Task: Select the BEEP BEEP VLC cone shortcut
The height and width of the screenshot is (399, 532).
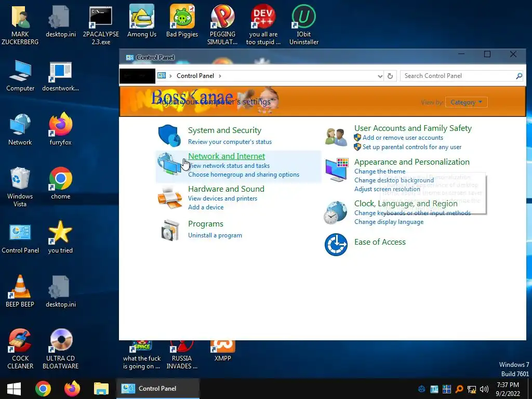Action: [x=20, y=291]
